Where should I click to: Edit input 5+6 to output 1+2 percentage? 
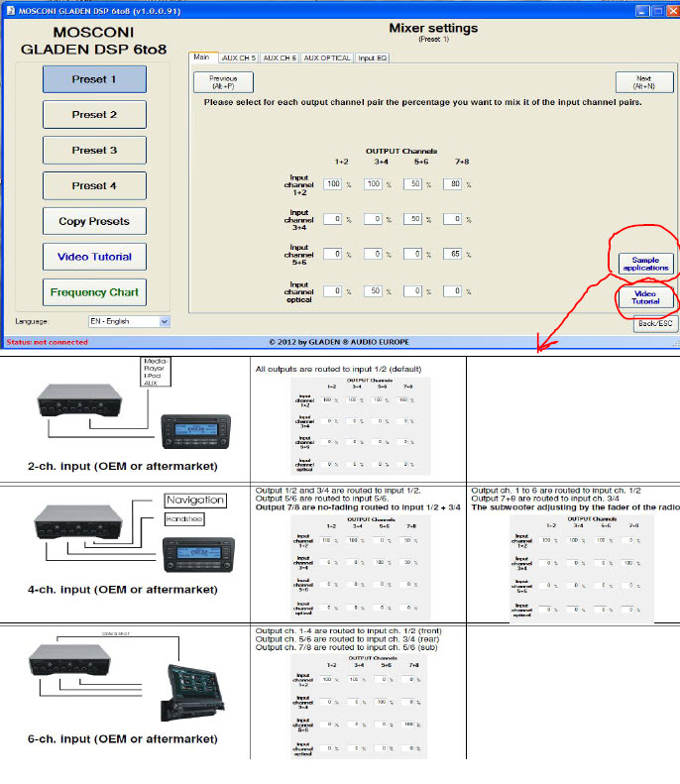point(332,254)
